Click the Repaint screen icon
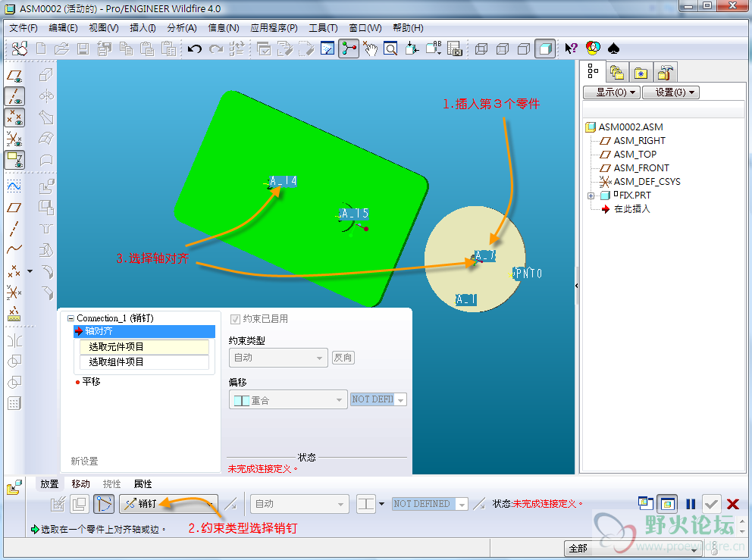Screen dimensions: 752x560 coord(327,48)
